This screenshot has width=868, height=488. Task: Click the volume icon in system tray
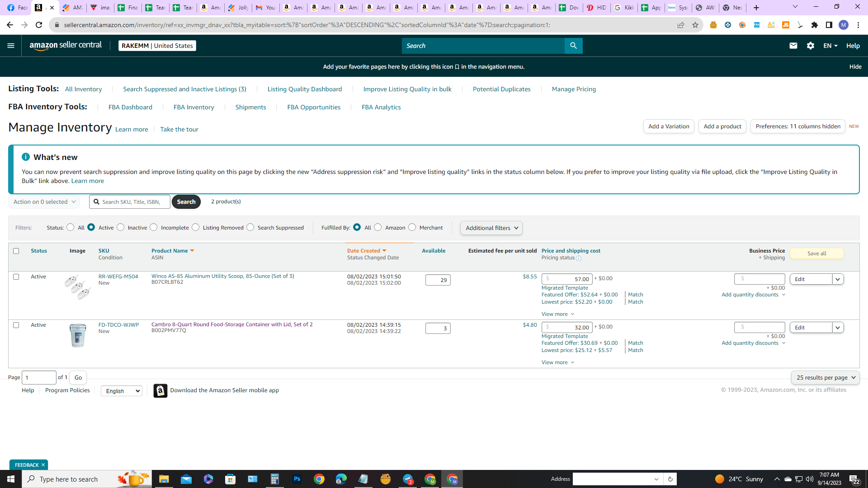810,479
